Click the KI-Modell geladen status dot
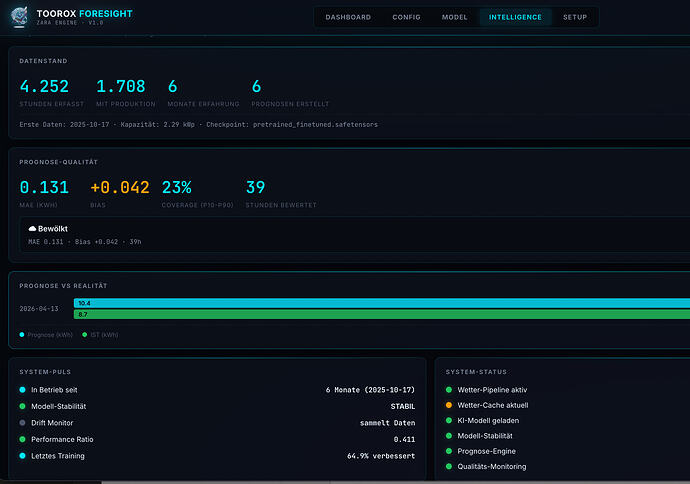The image size is (690, 484). 449,420
